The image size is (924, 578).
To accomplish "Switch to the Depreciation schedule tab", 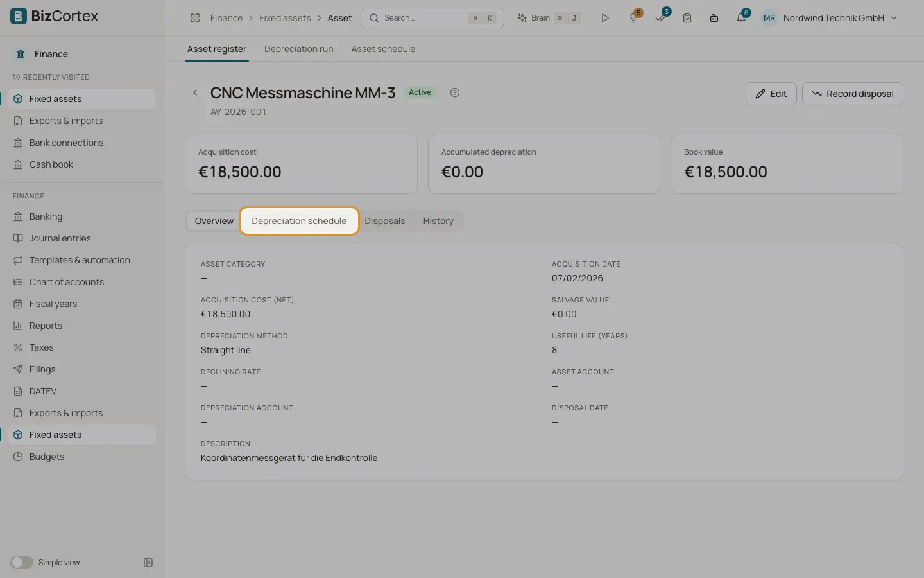I will pos(299,221).
